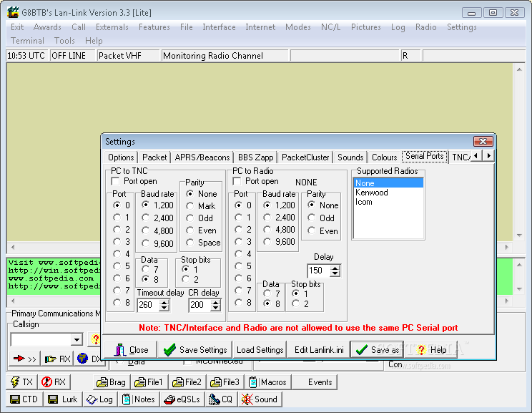The height and width of the screenshot is (413, 532).
Task: Click the Close door icon button in Settings
Action: click(x=131, y=349)
